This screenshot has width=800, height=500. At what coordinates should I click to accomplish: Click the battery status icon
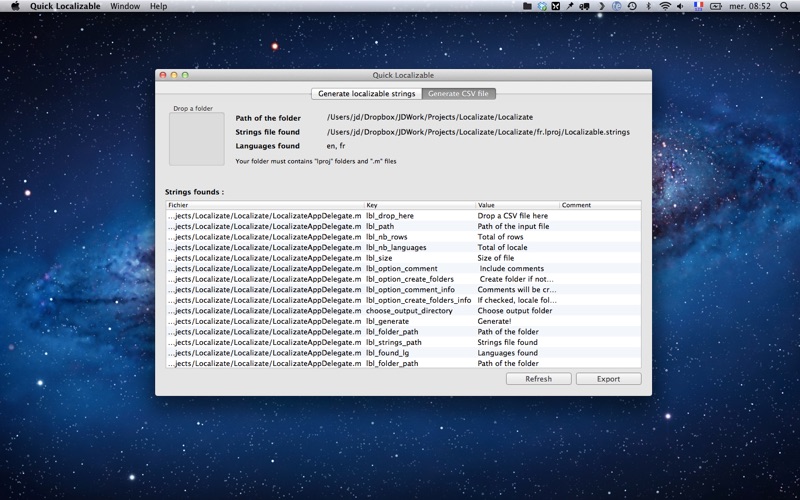point(715,6)
